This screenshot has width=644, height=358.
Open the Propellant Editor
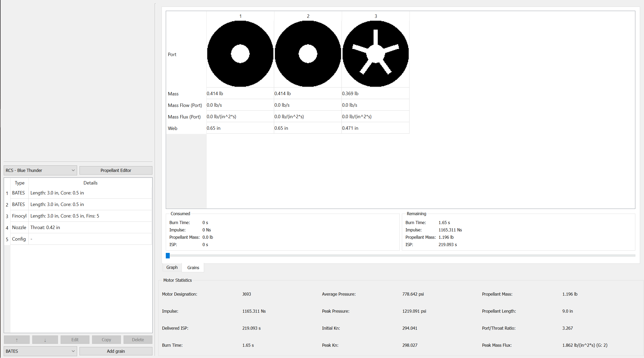(116, 170)
